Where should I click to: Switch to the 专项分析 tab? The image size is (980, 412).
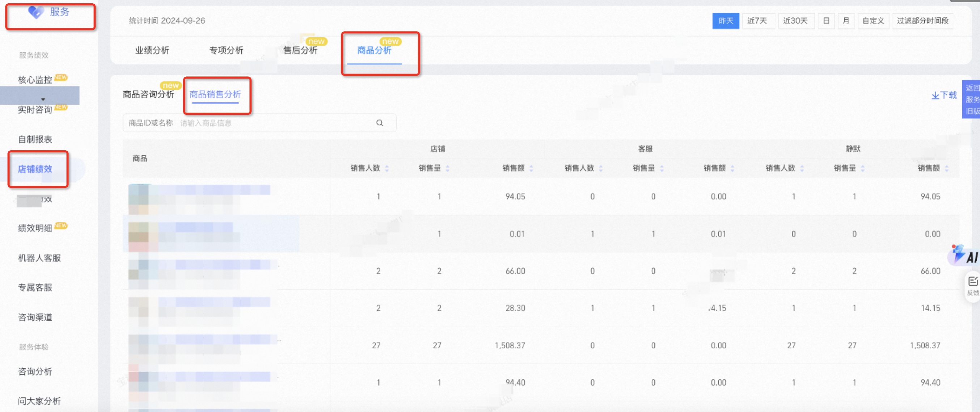point(226,50)
